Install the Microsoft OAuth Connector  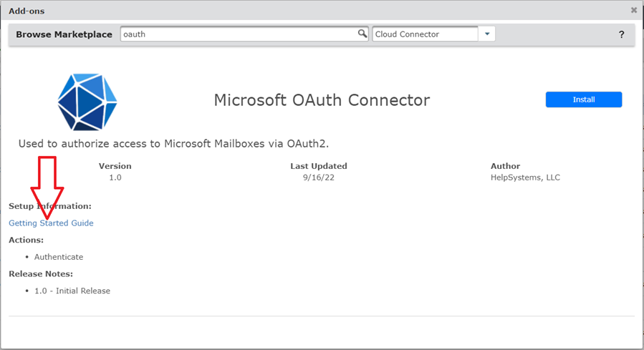pos(583,99)
